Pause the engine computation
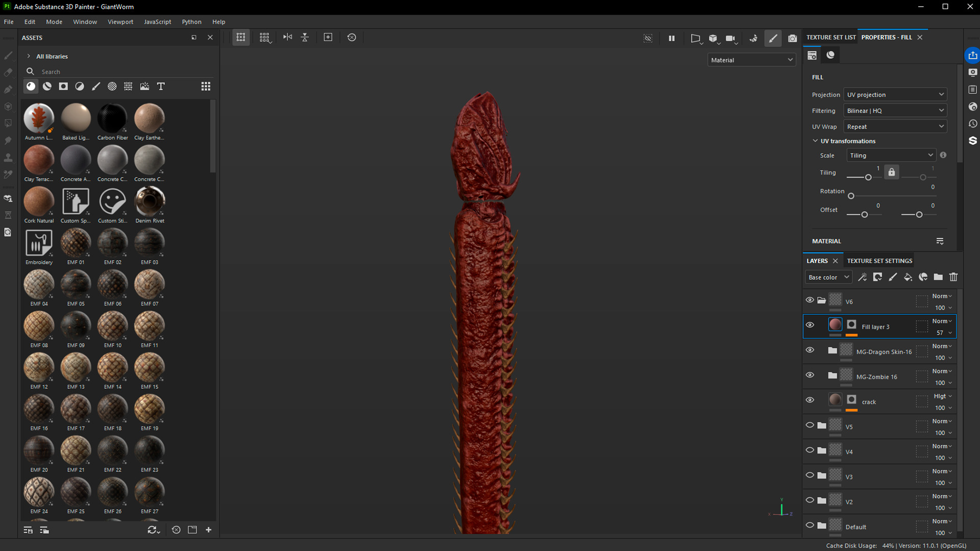The height and width of the screenshot is (551, 980). point(672,38)
